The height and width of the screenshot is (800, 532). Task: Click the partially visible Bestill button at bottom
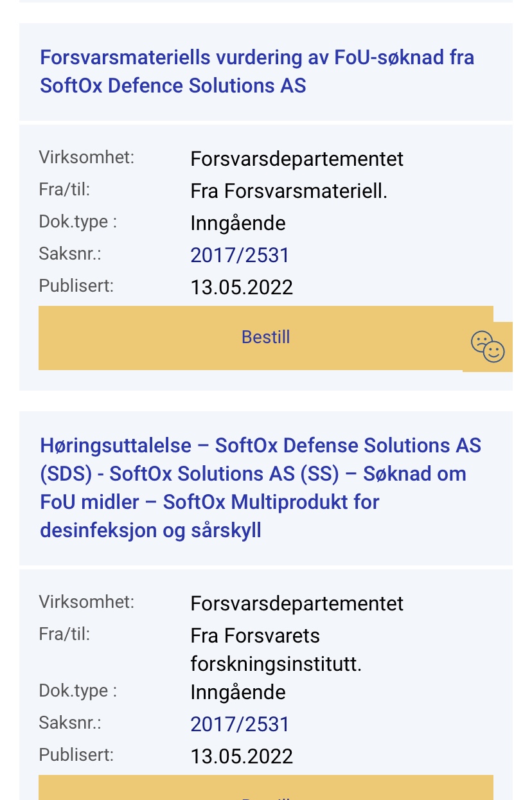[x=266, y=788]
